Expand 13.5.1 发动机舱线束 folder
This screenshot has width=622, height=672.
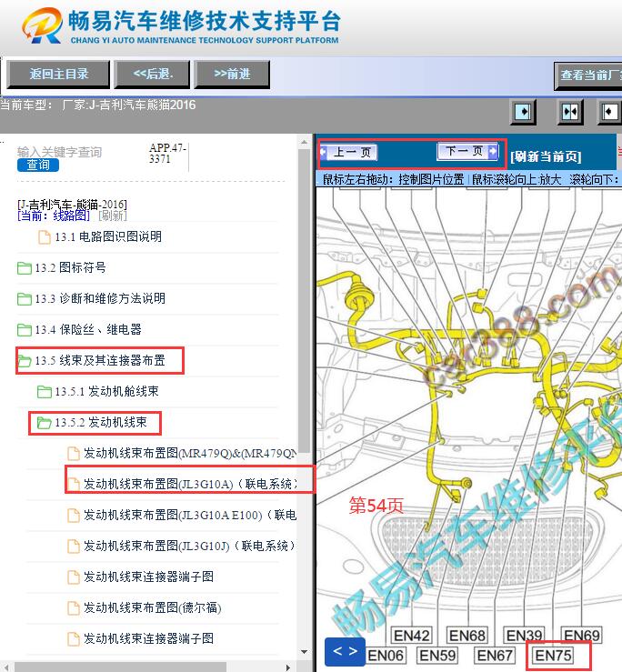pos(106,391)
